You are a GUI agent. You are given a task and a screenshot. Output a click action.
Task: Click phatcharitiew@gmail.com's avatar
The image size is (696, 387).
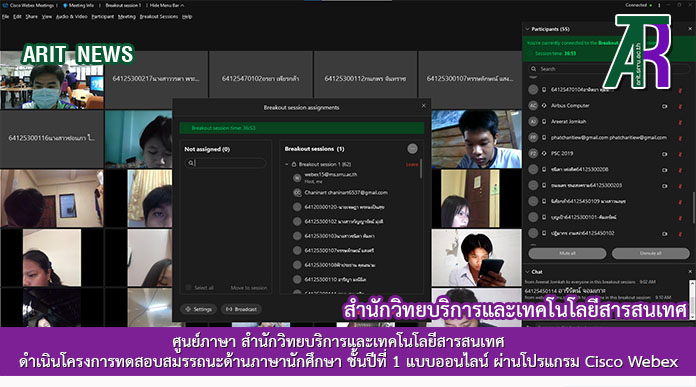point(533,138)
